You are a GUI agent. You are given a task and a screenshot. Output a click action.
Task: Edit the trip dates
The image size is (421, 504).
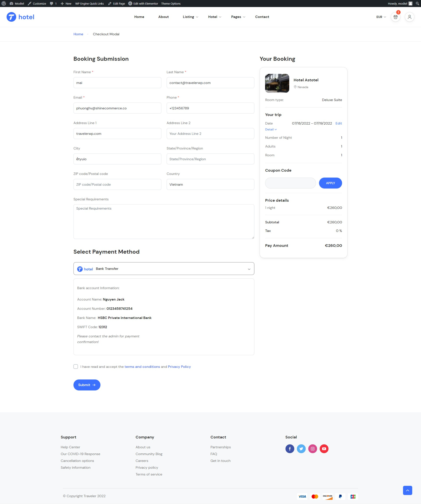point(338,123)
